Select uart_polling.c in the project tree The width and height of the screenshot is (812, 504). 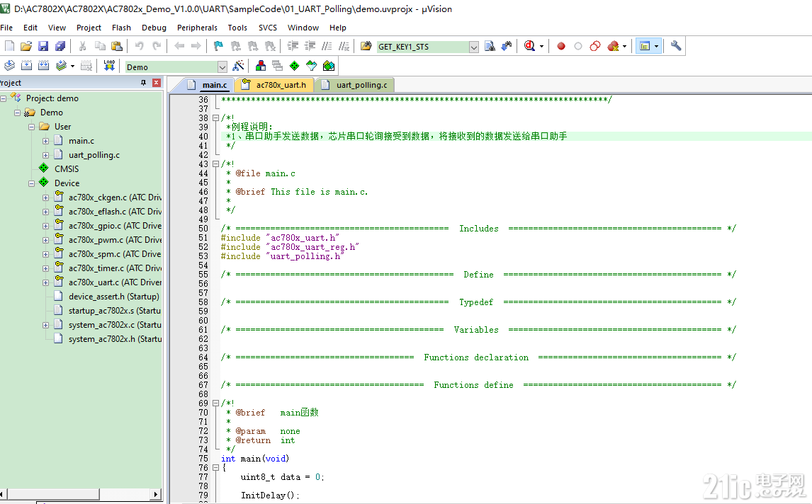tap(94, 155)
